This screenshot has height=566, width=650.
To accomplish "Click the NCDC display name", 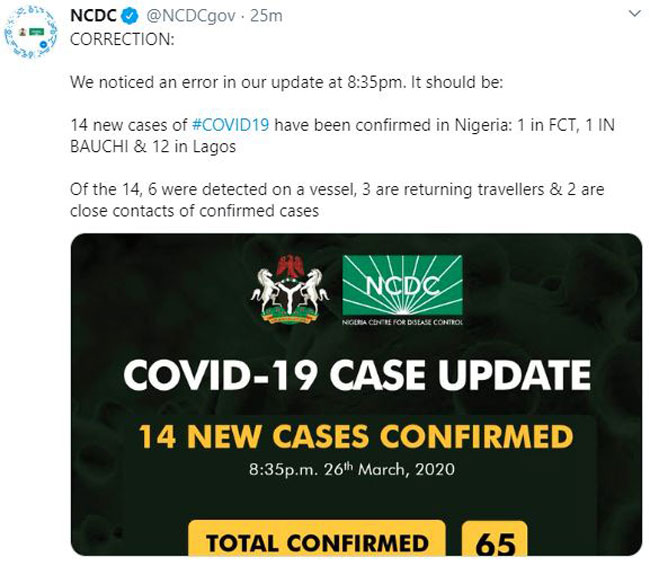I will (x=93, y=16).
